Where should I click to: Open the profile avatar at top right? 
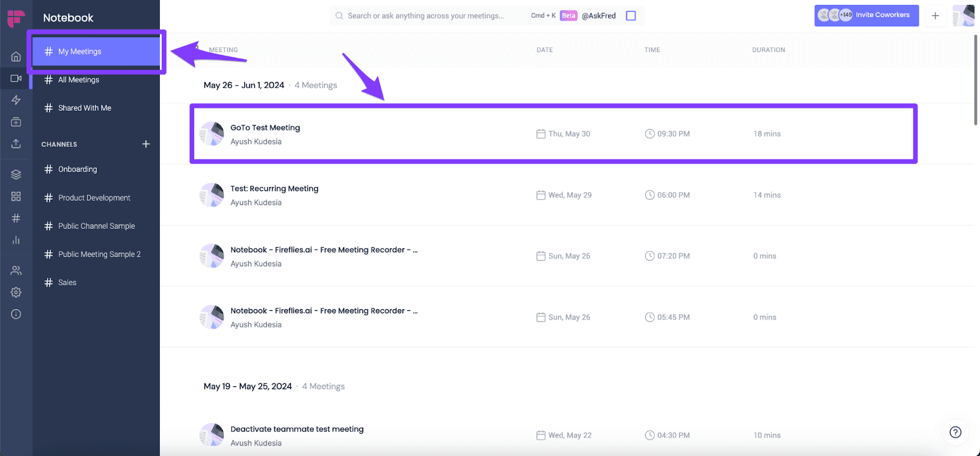[963, 16]
